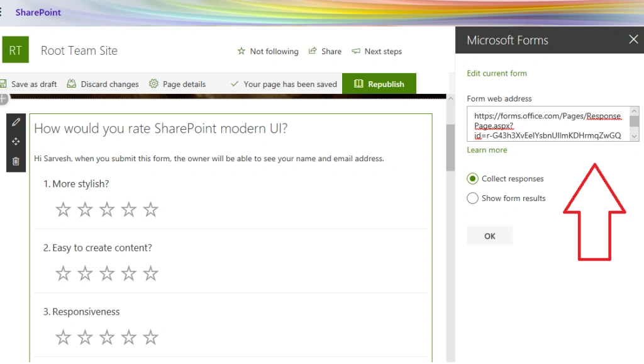Click the form title text
Image resolution: width=644 pixels, height=364 pixels.
coord(160,128)
